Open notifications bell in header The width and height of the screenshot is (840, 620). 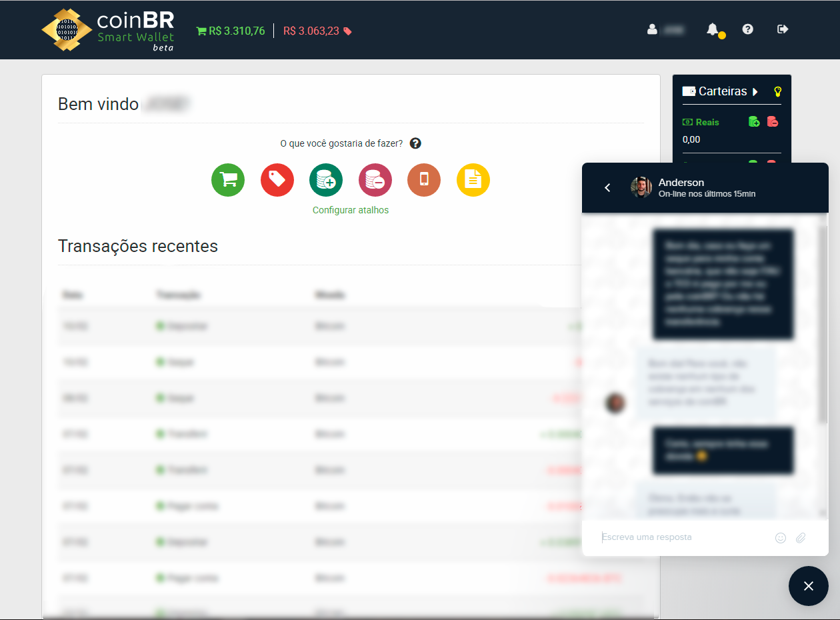(x=713, y=29)
